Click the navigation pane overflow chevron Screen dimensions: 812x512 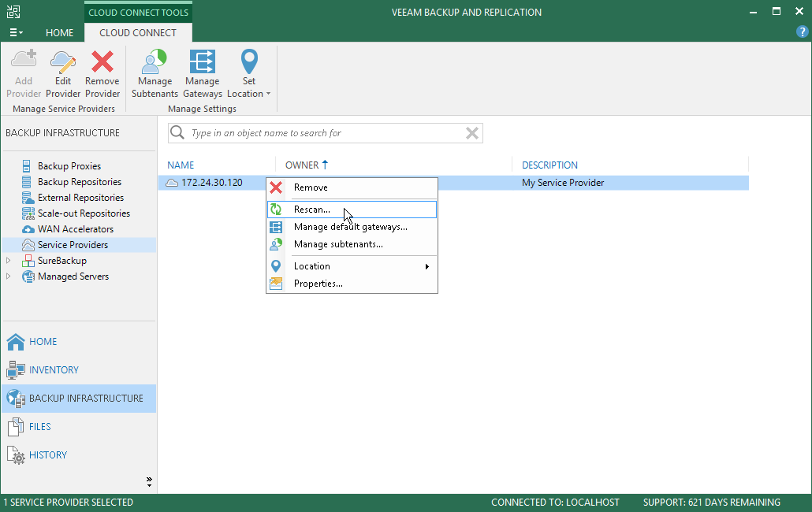click(x=149, y=482)
